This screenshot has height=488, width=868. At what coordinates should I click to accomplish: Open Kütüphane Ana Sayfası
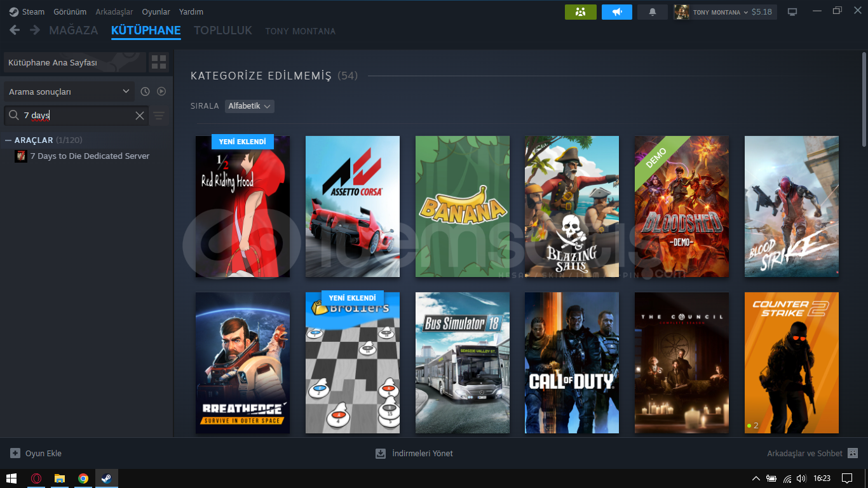(75, 62)
